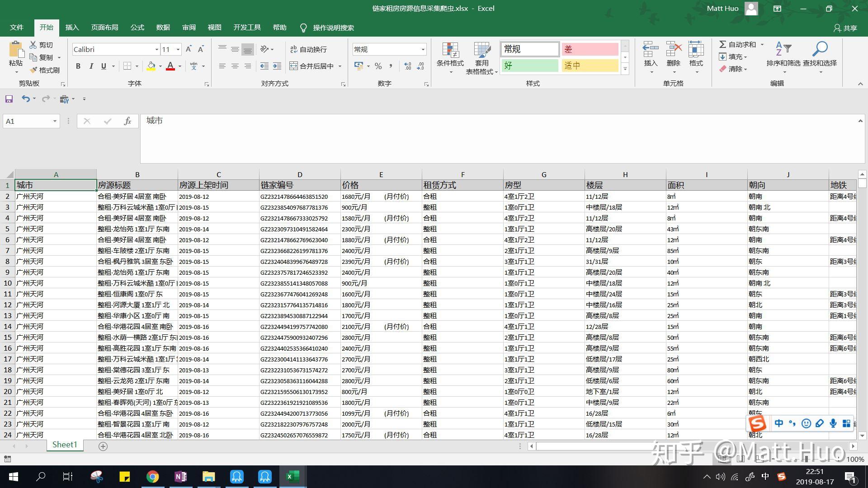Click the increase indent icon
This screenshot has height=488, width=868.
(x=277, y=66)
